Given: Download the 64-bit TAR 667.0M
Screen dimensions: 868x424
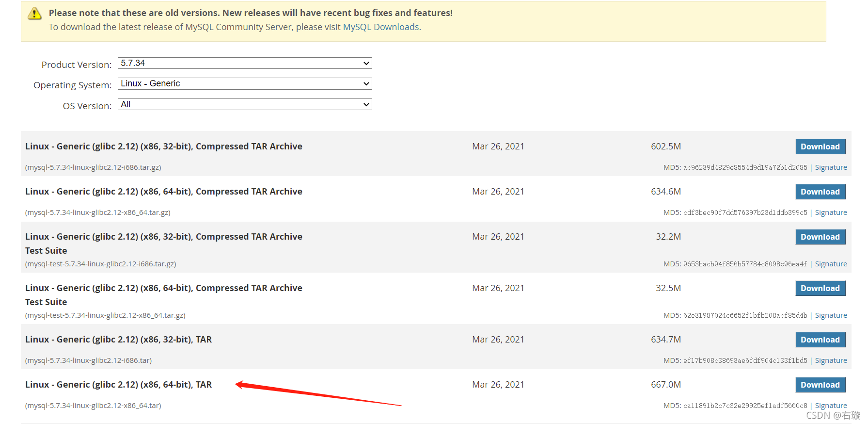Looking at the screenshot, I should point(820,385).
